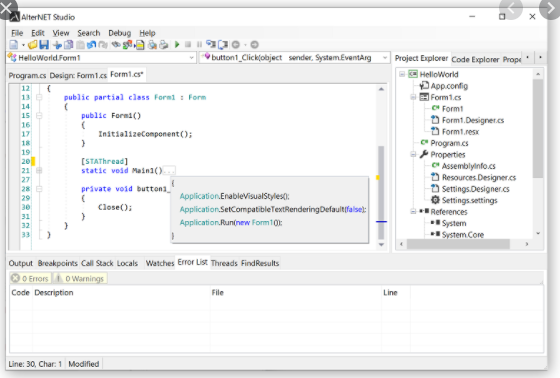Open the FindResults panel tab

click(x=260, y=263)
